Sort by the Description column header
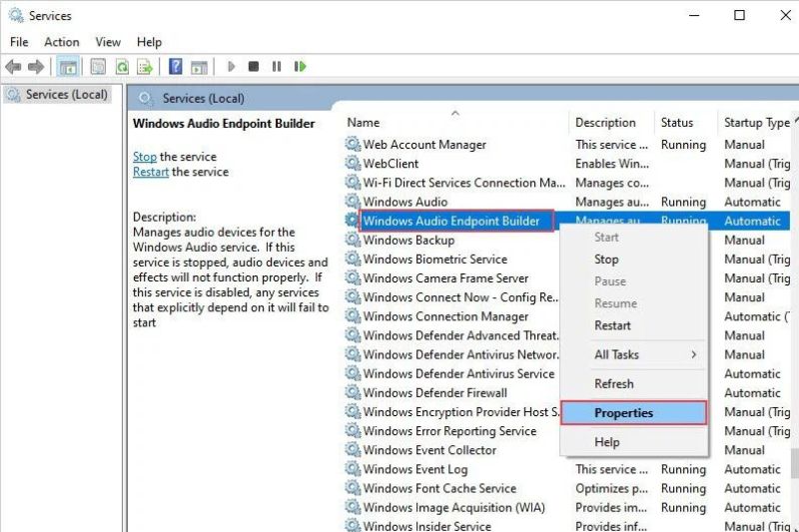 pyautogui.click(x=611, y=122)
